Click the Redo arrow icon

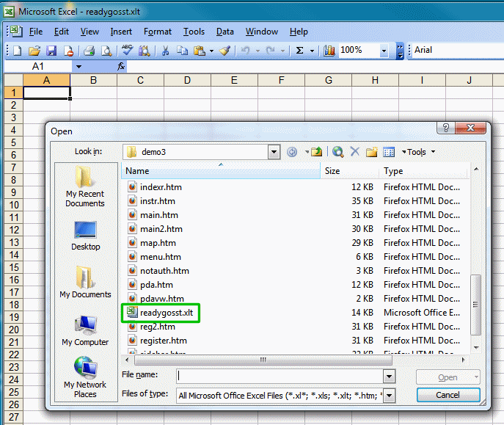pos(270,51)
